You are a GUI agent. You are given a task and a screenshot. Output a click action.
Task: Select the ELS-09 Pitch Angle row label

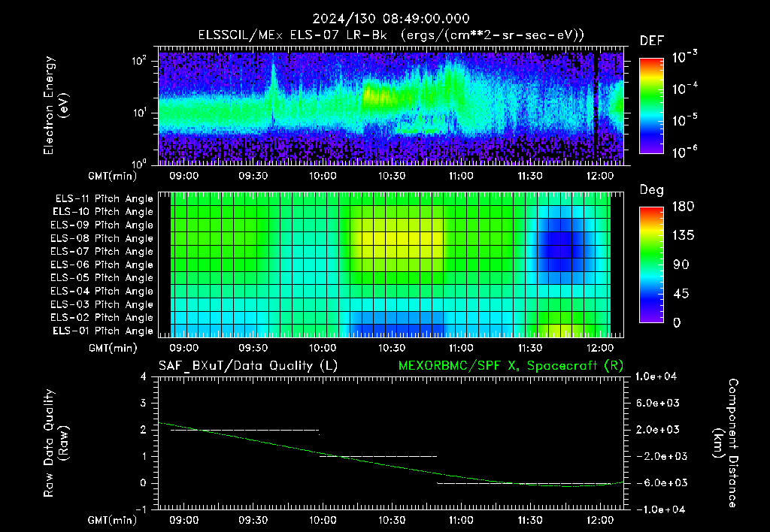point(102,225)
